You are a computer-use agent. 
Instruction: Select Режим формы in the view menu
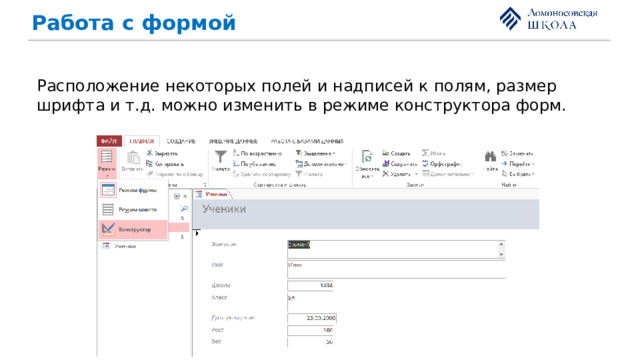click(x=133, y=190)
